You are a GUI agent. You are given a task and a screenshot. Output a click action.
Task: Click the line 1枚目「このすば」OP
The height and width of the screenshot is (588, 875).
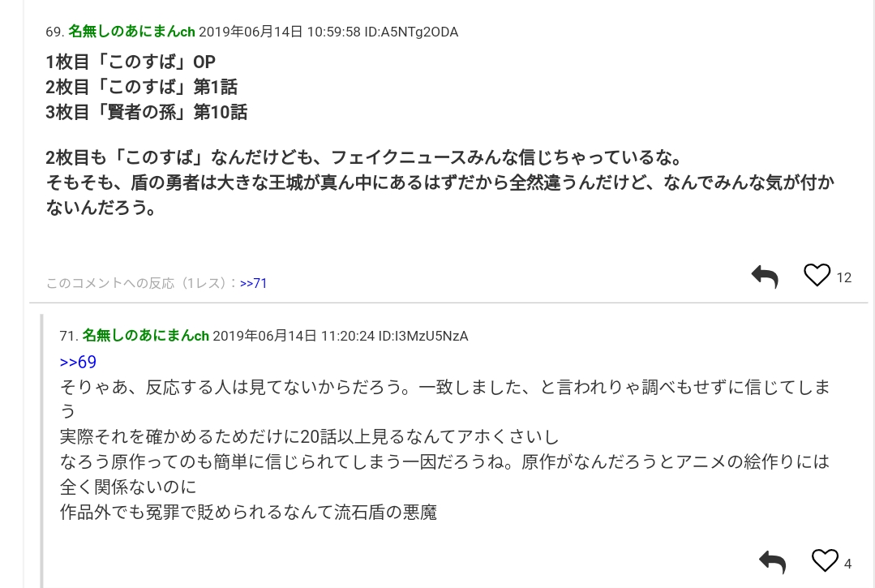pos(131,62)
